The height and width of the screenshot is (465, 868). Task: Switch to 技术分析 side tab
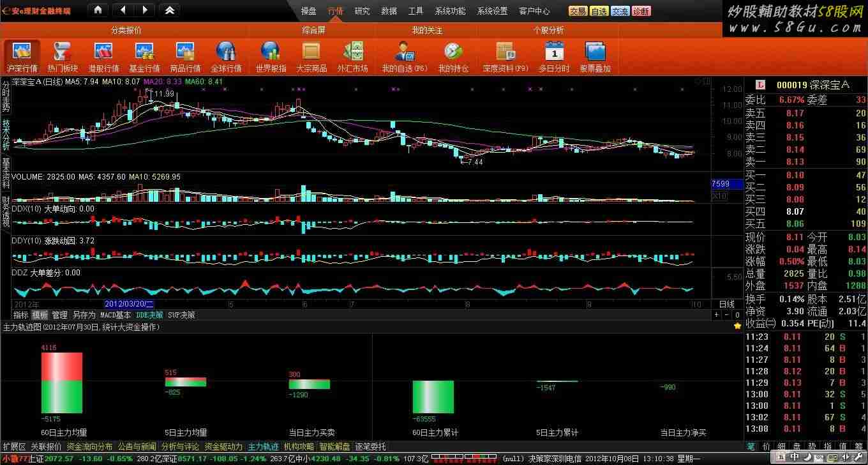tap(6, 134)
